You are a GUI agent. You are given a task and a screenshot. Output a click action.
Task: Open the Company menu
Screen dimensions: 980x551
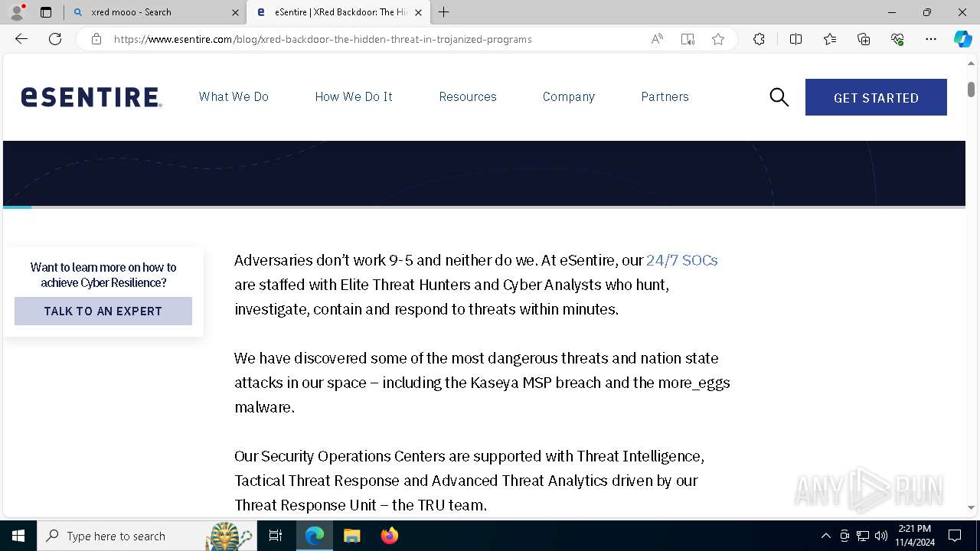click(569, 97)
